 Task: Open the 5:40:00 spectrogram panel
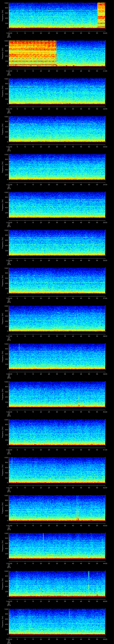(x=57, y=432)
